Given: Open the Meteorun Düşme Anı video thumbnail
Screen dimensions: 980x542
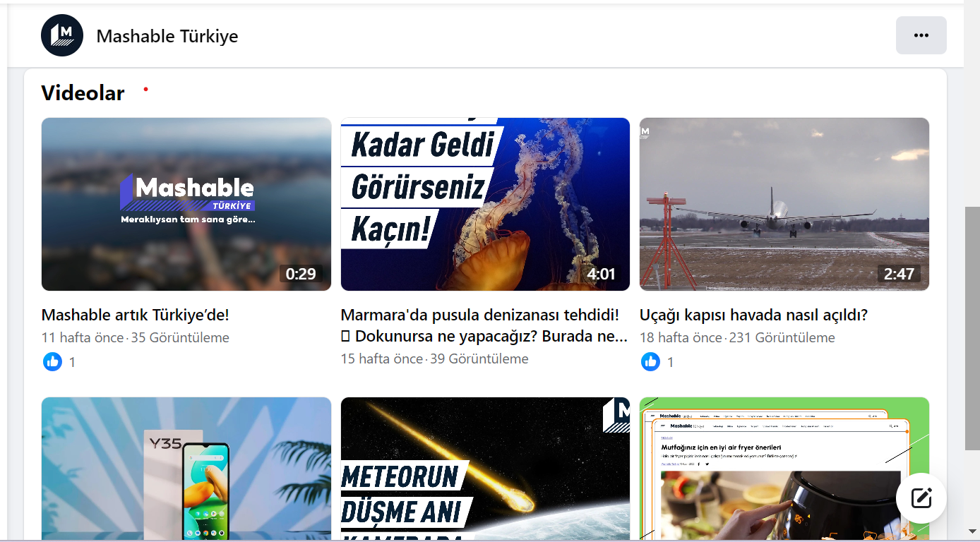Looking at the screenshot, I should (x=485, y=469).
